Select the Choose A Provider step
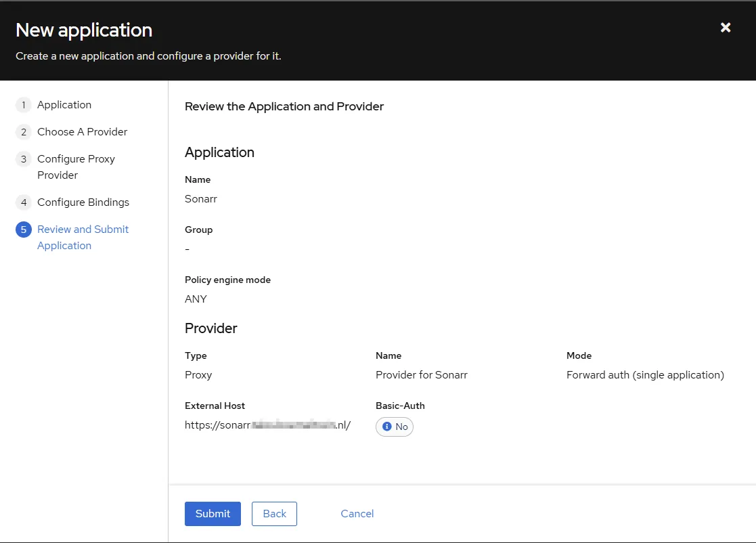 82,132
